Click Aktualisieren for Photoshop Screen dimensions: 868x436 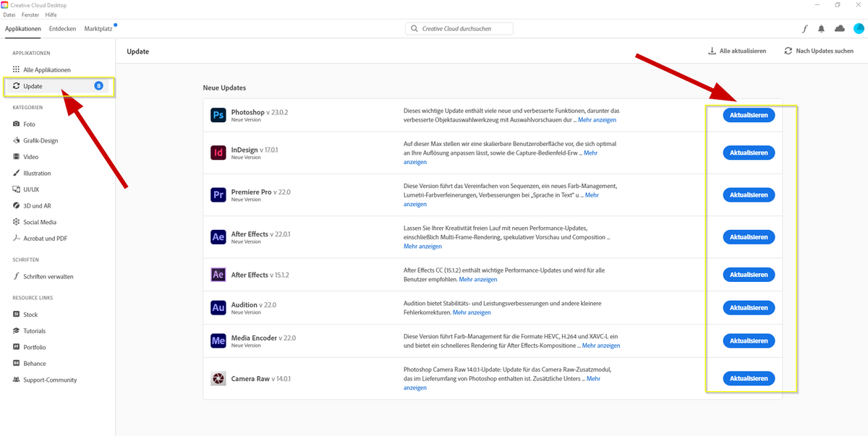(749, 115)
